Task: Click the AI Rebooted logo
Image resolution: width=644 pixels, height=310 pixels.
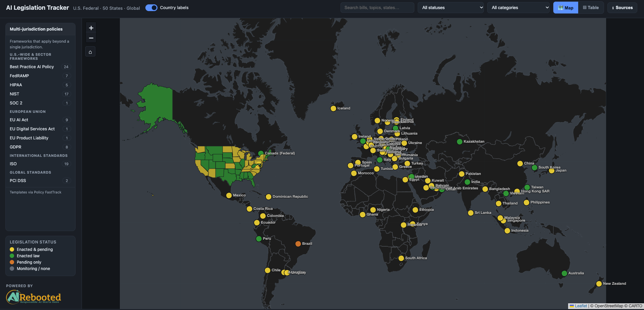Action: click(34, 297)
